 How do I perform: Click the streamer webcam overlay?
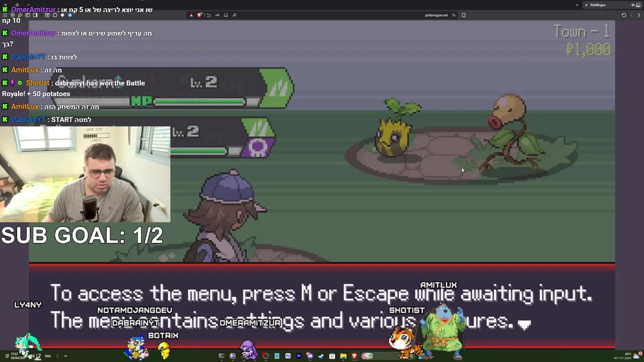coord(85,174)
